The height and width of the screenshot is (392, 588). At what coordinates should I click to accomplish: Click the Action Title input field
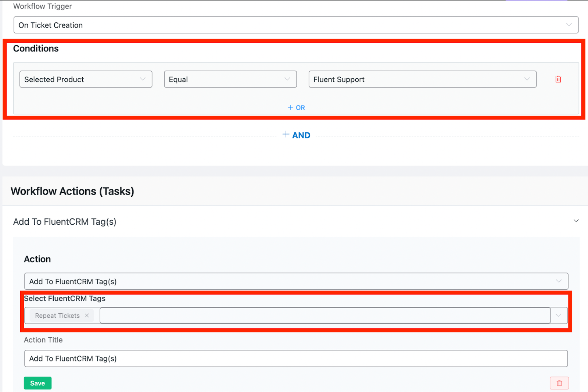[x=296, y=359]
